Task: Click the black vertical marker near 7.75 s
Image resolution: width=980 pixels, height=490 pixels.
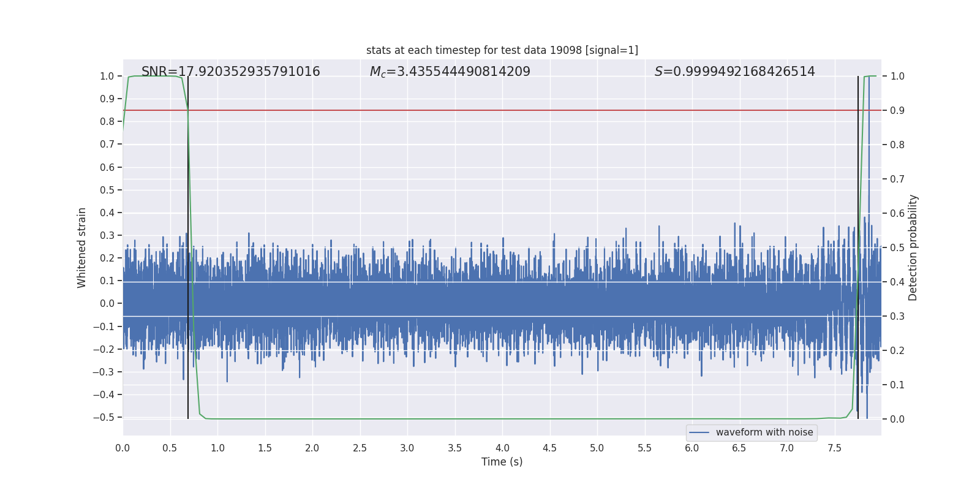Action: tap(858, 247)
